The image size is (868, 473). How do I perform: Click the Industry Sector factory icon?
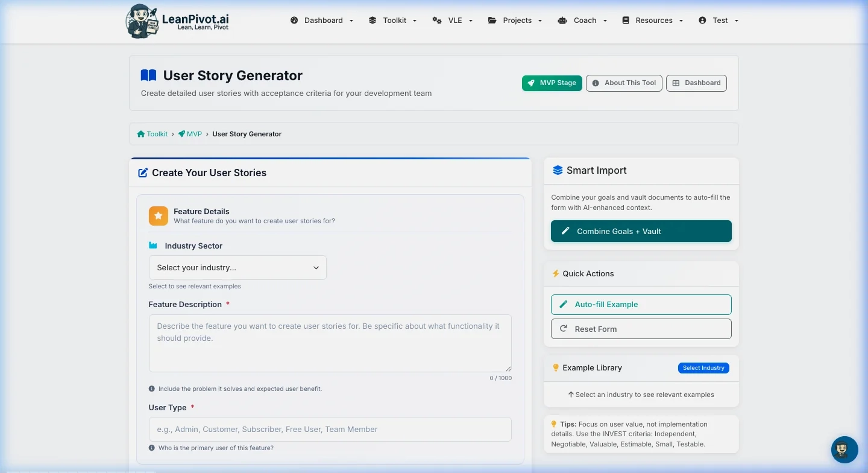pyautogui.click(x=153, y=246)
